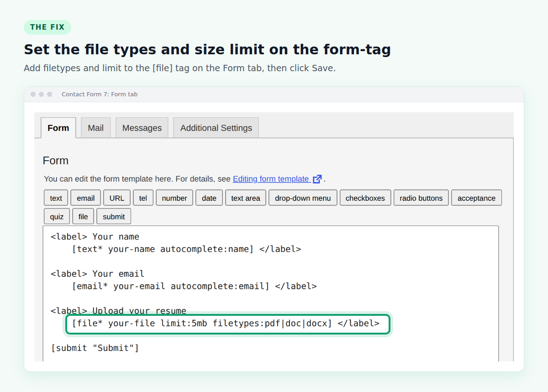The width and height of the screenshot is (548, 392).
Task: Switch to the Form tab
Action: [x=58, y=128]
